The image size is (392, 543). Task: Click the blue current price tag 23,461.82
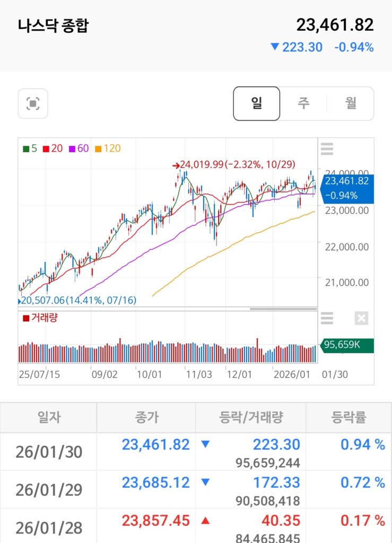point(347,188)
